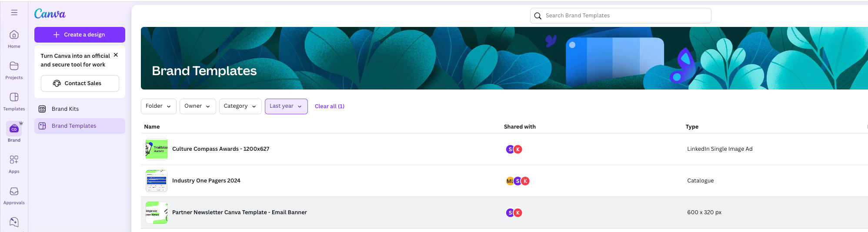Screen dimensions: 868x232
Task: Open the Last year date filter
Action: coord(286,106)
